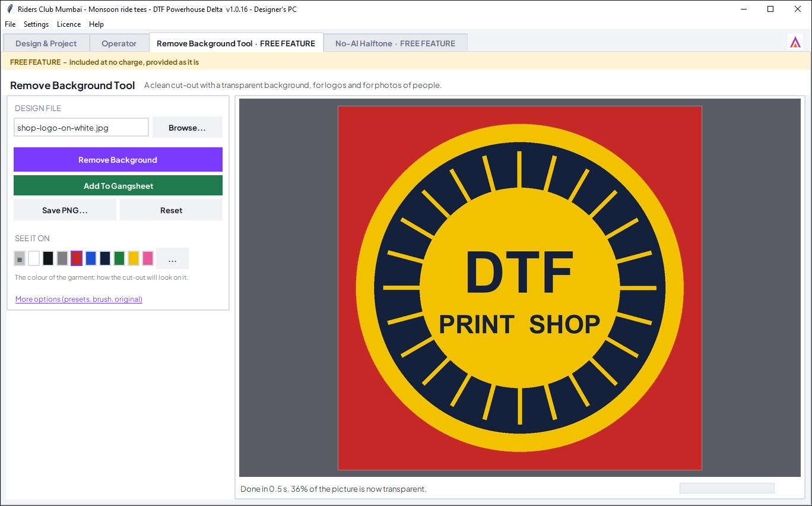The image size is (812, 506).
Task: Pick the red garment colour swatch
Action: (77, 258)
